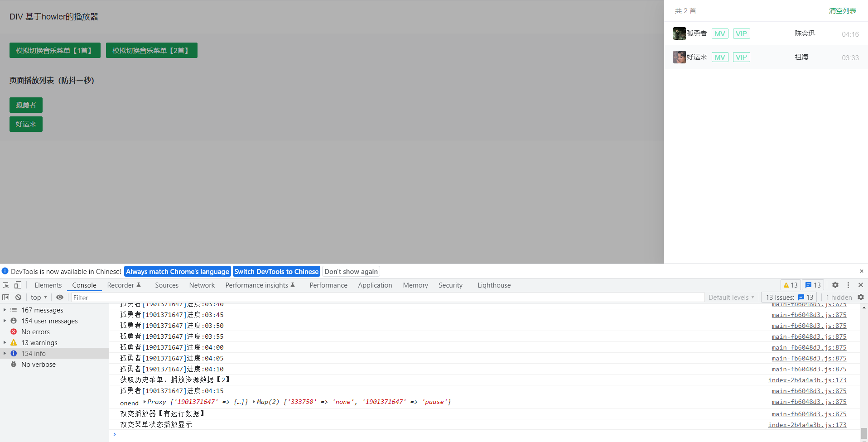Open the Issues panel via speech bubble icon
Viewport: 868px width, 442px height.
[812, 285]
